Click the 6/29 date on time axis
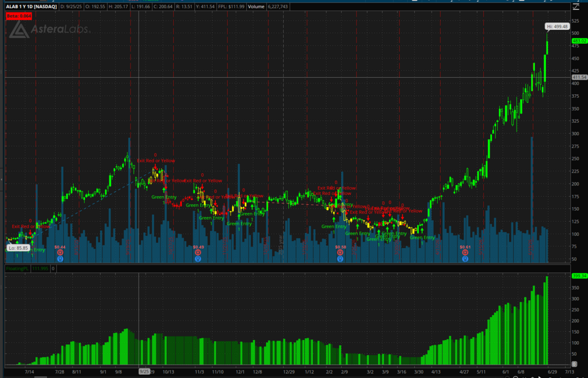588x378 pixels. pos(552,372)
